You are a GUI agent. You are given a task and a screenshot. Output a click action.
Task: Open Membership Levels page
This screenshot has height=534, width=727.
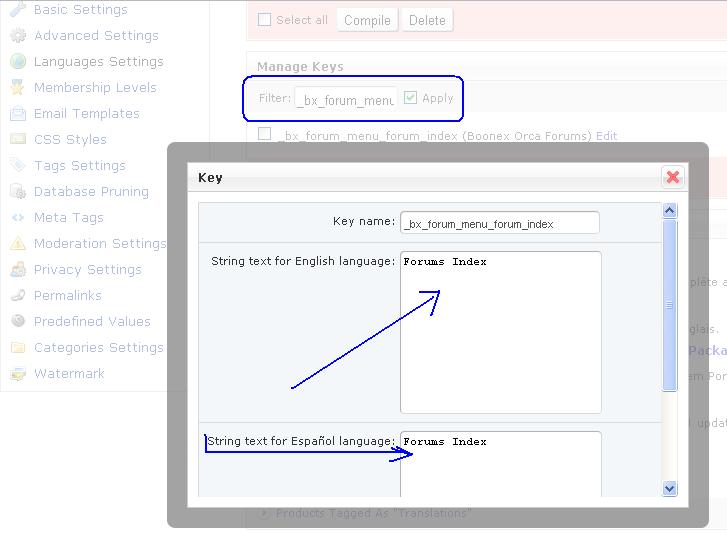click(x=95, y=87)
